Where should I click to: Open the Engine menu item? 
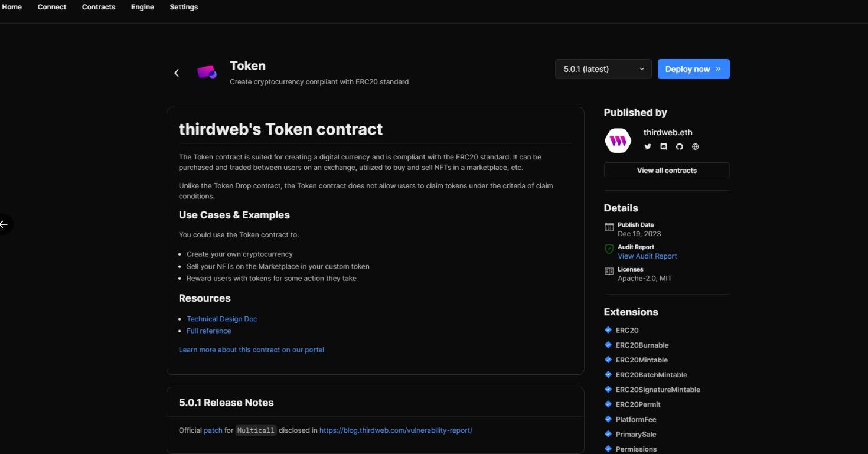click(x=142, y=7)
